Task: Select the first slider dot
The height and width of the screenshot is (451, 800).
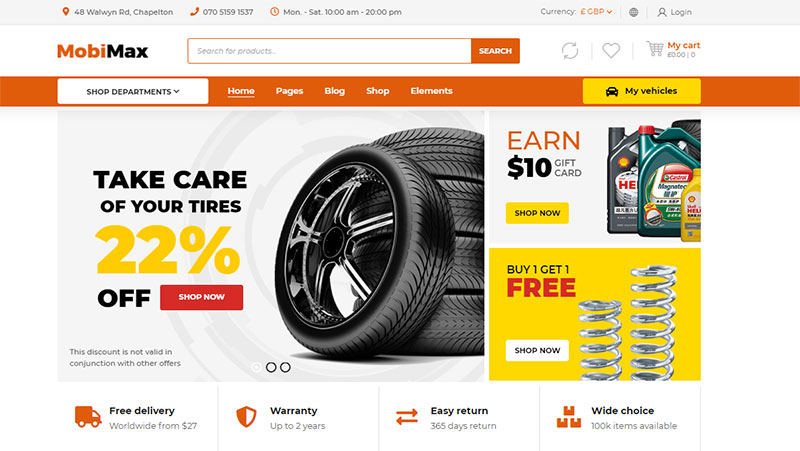Action: point(257,367)
